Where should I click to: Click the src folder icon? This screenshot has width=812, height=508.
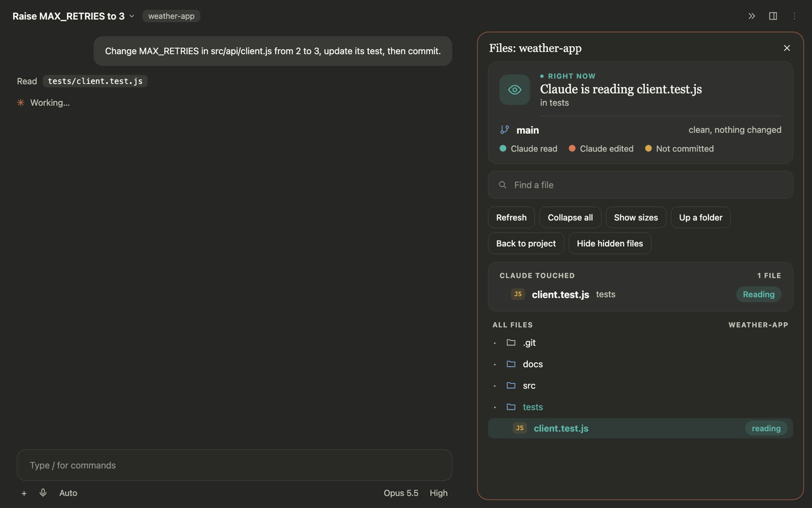click(511, 385)
